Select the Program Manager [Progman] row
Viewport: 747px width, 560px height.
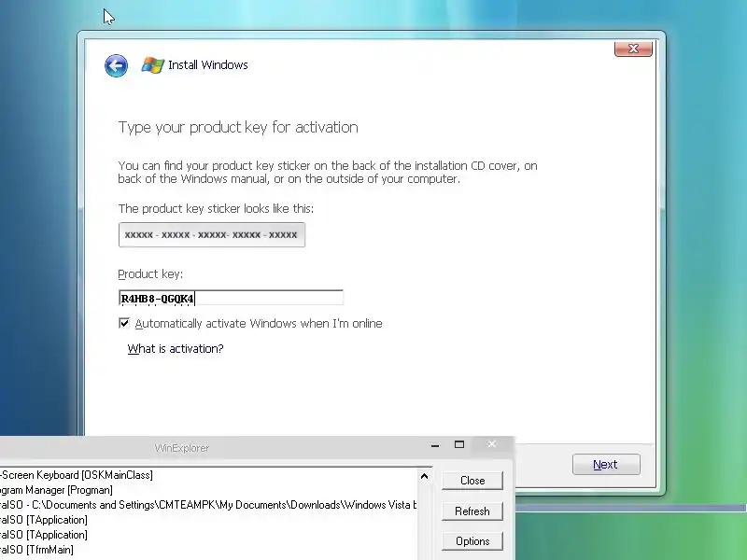click(x=208, y=489)
